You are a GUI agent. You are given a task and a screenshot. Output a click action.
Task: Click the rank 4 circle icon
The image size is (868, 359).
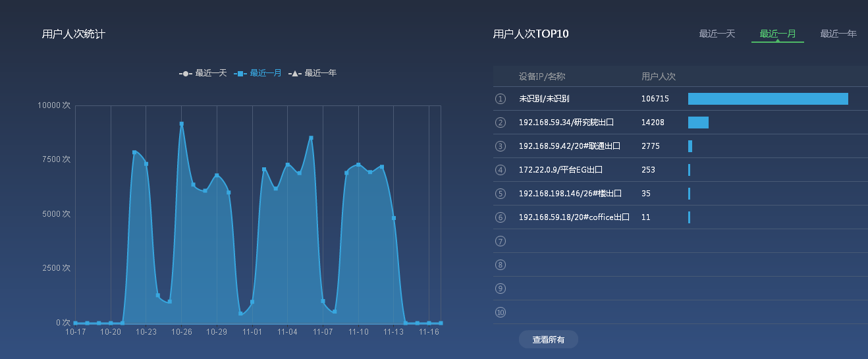501,170
